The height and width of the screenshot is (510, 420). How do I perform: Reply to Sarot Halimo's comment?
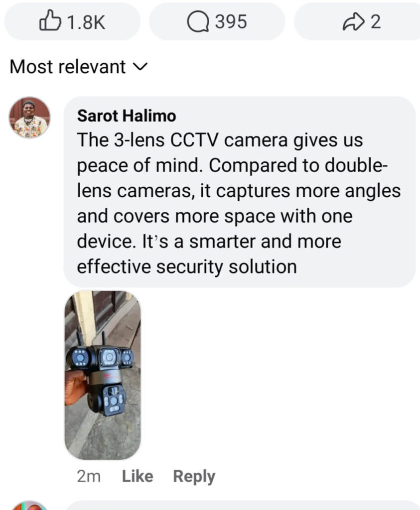tap(194, 477)
